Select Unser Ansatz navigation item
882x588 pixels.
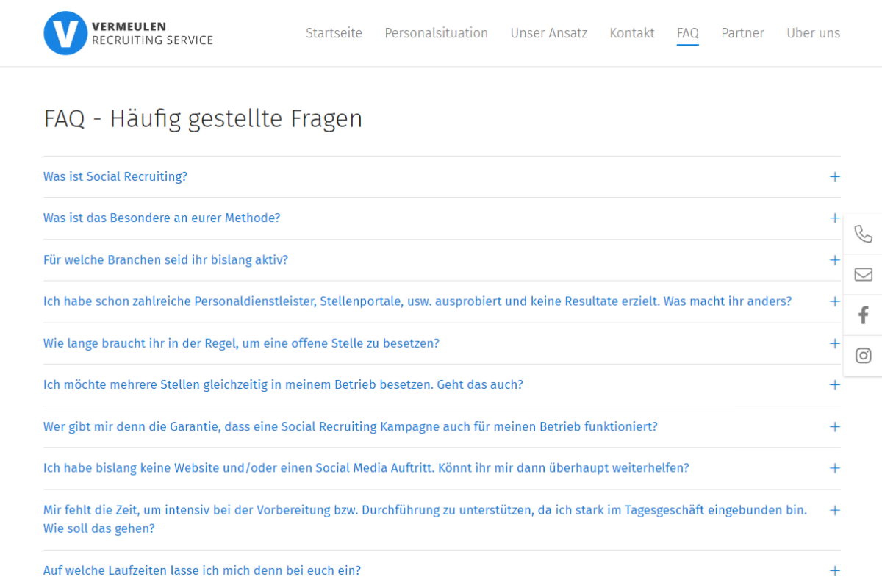(x=549, y=33)
